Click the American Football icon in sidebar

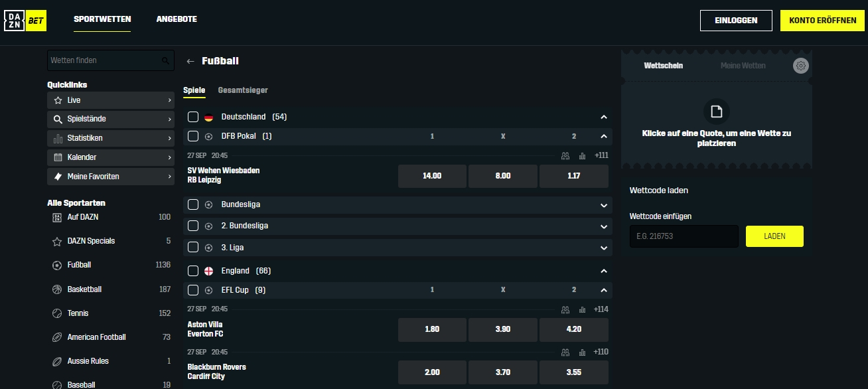pos(57,337)
